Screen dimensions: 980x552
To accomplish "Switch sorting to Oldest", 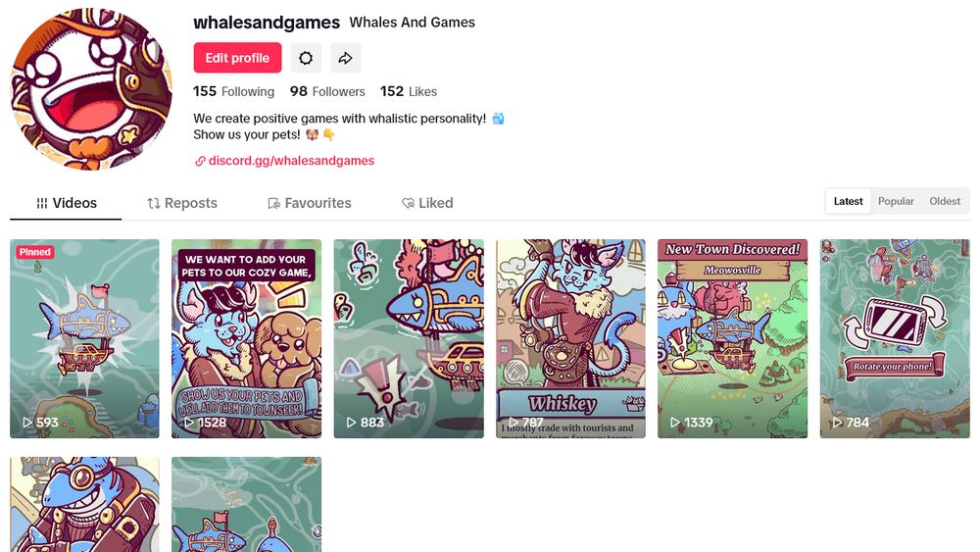I will point(945,201).
